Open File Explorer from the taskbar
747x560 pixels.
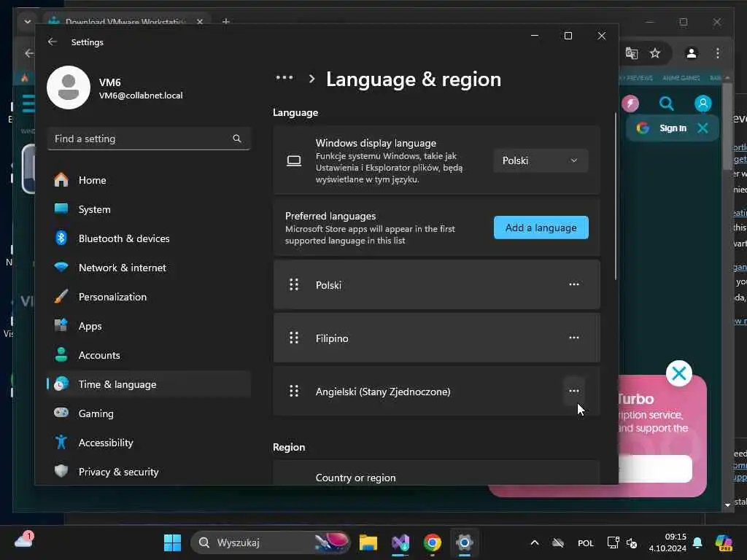(x=368, y=542)
